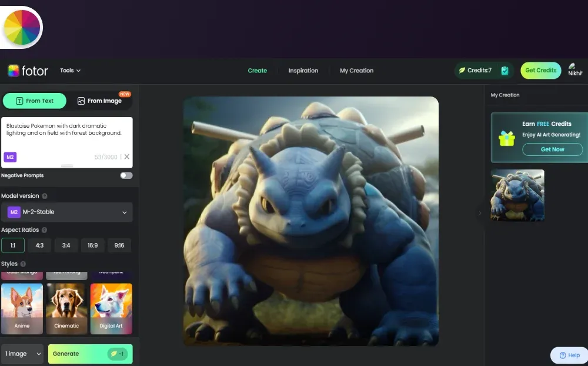Clear the prompt text with the X icon
Screen dimensions: 588x366
coord(127,157)
